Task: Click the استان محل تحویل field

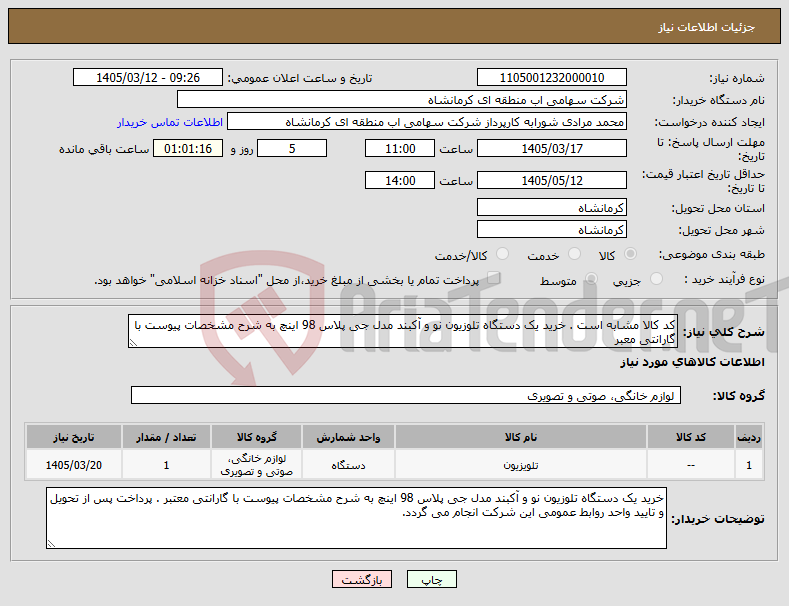Action: tap(551, 207)
